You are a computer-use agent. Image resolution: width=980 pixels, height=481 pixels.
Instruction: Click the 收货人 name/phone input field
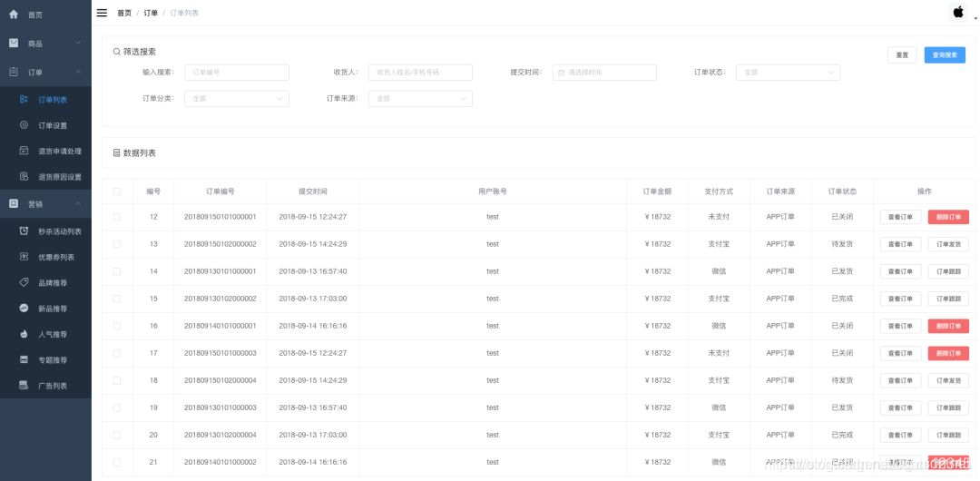click(420, 73)
